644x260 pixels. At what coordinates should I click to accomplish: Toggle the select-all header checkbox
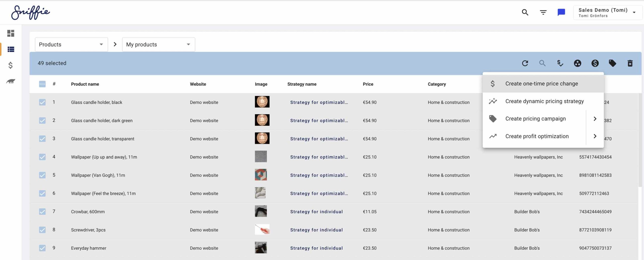click(42, 84)
